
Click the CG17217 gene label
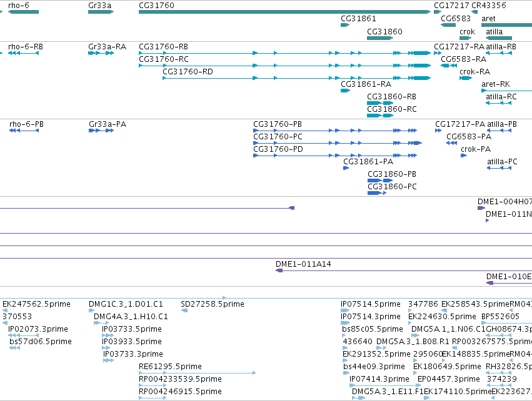tap(451, 6)
